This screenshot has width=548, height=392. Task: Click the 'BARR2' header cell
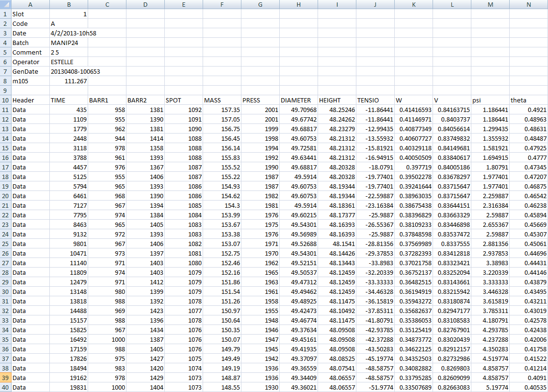(x=146, y=100)
